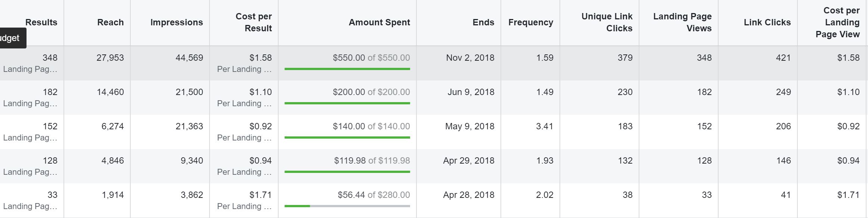Sort table by Cost per Result
The height and width of the screenshot is (218, 868).
point(254,22)
